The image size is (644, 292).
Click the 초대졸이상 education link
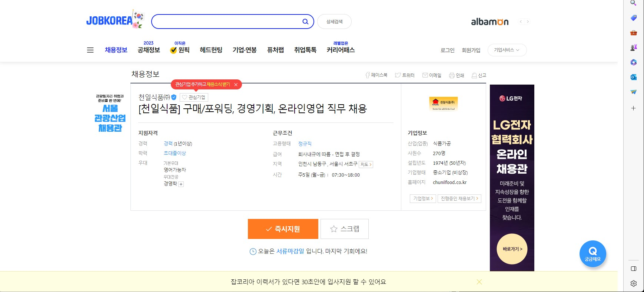pyautogui.click(x=175, y=153)
